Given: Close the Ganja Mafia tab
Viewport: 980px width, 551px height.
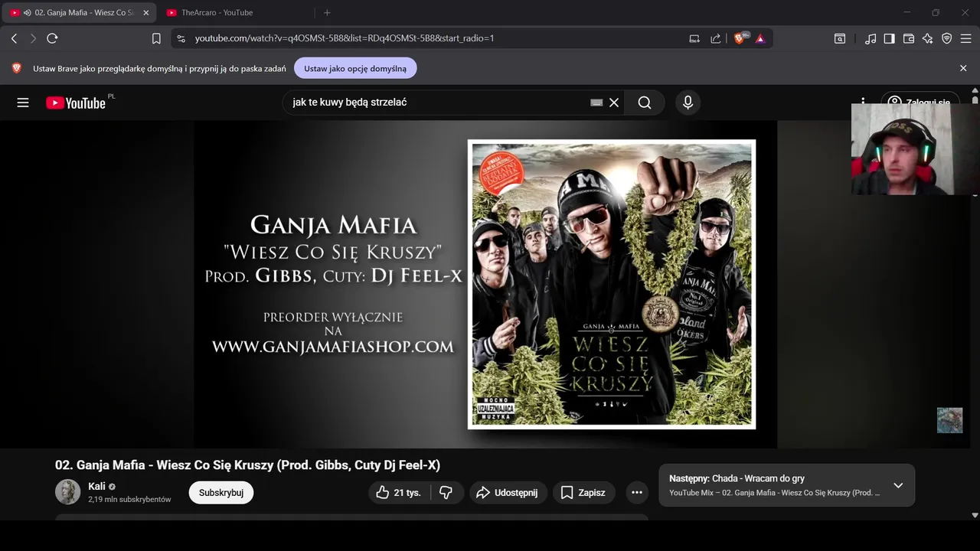Looking at the screenshot, I should pyautogui.click(x=145, y=13).
